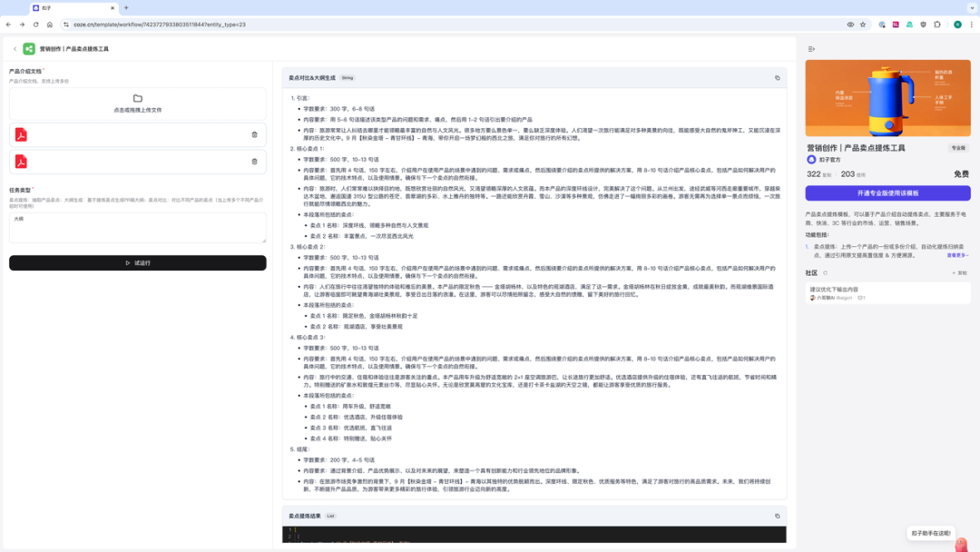Click the 免费 price label

pos(961,174)
